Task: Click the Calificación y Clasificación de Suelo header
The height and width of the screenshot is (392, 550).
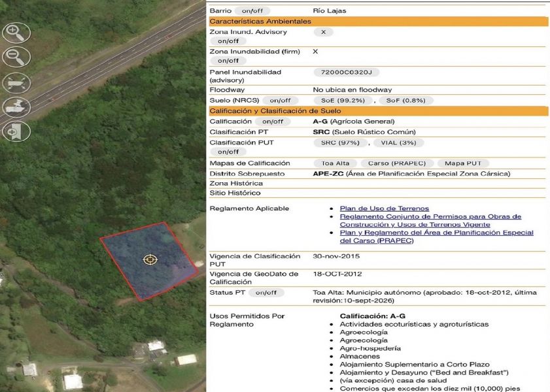Action: 379,111
